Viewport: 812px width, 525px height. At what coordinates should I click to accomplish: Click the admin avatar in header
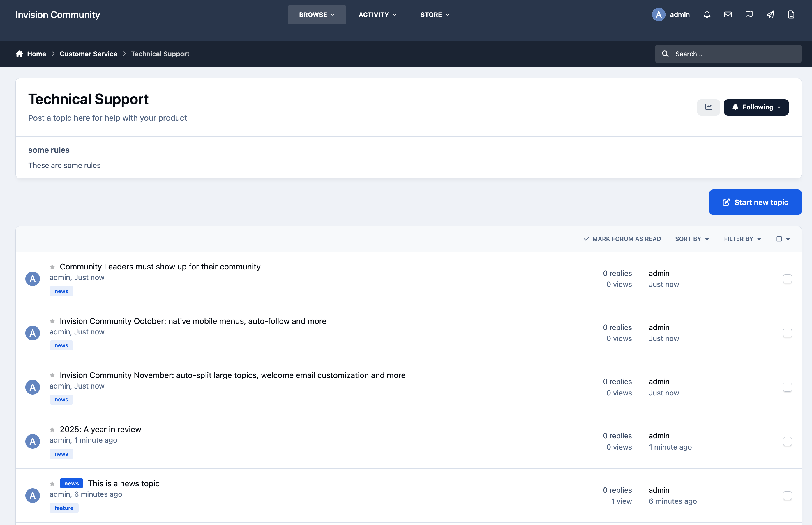pos(659,15)
